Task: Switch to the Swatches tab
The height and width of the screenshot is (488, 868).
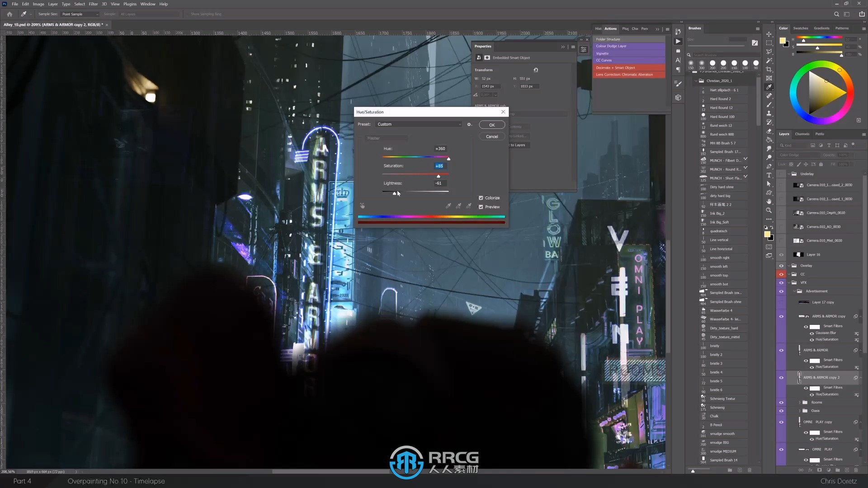Action: [800, 28]
